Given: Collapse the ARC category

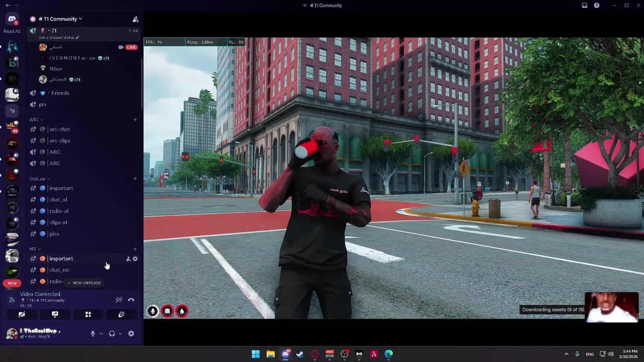Looking at the screenshot, I should pyautogui.click(x=36, y=120).
